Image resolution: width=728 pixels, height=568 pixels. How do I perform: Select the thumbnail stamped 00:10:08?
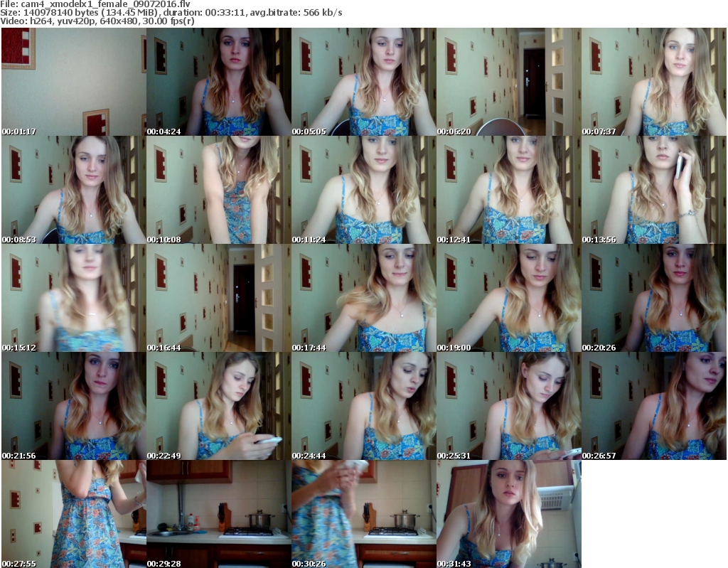pos(219,190)
